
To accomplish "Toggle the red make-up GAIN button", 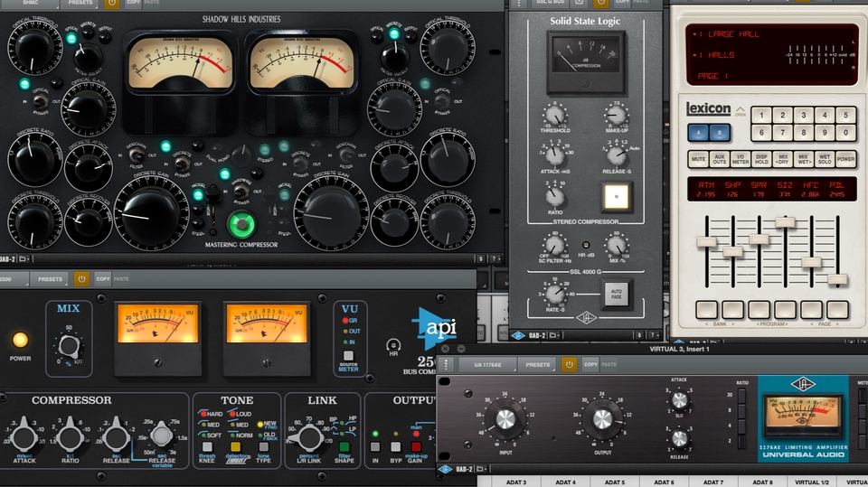I will coord(416,446).
